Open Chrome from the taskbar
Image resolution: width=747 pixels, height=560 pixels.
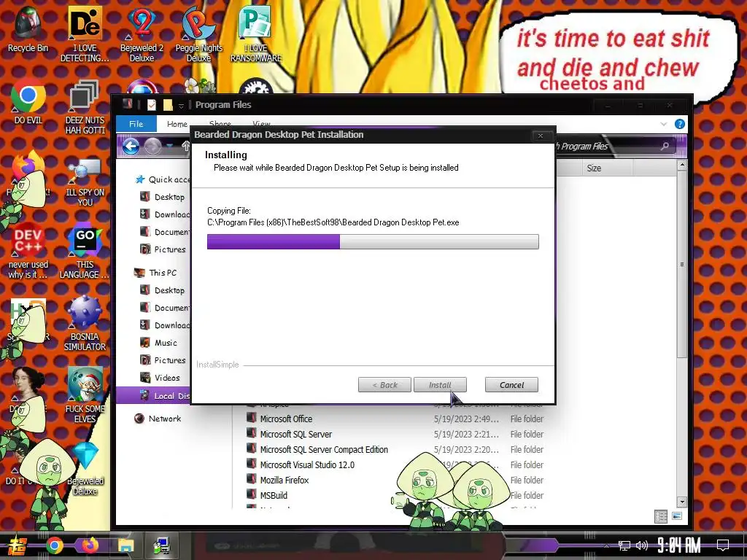pos(54,545)
